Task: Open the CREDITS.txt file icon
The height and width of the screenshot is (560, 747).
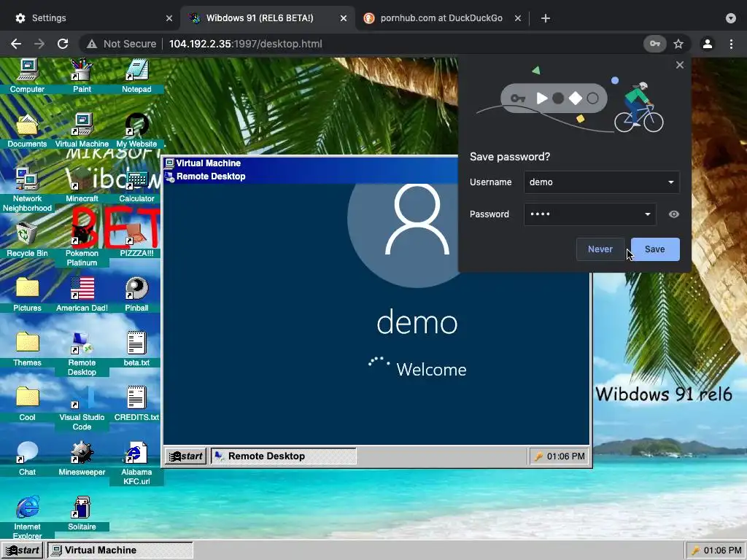Action: 136,404
